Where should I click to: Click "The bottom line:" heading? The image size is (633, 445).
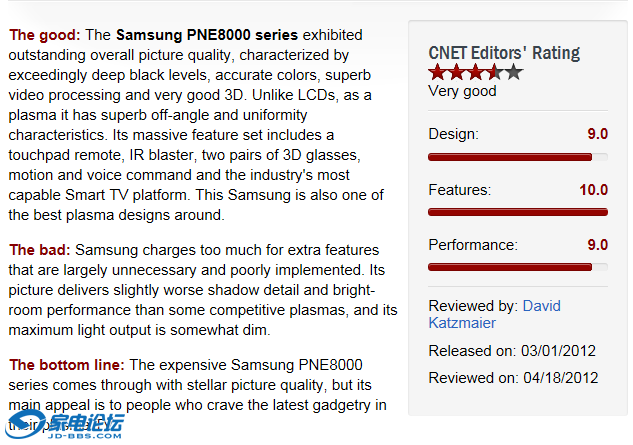click(x=67, y=365)
